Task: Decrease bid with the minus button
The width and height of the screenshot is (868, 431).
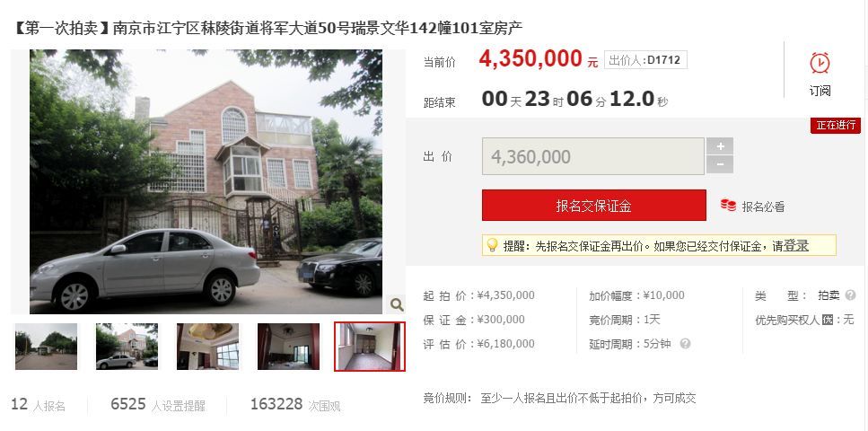Action: click(720, 164)
